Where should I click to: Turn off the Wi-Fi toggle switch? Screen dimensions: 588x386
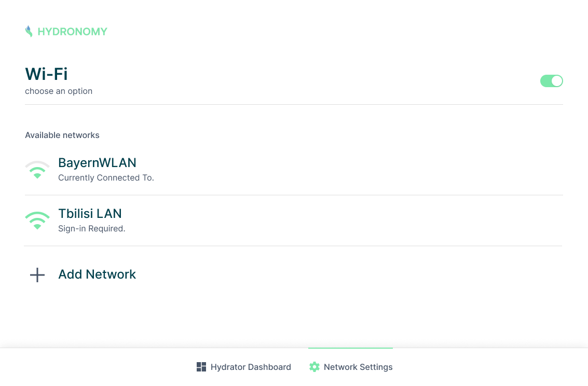[551, 81]
